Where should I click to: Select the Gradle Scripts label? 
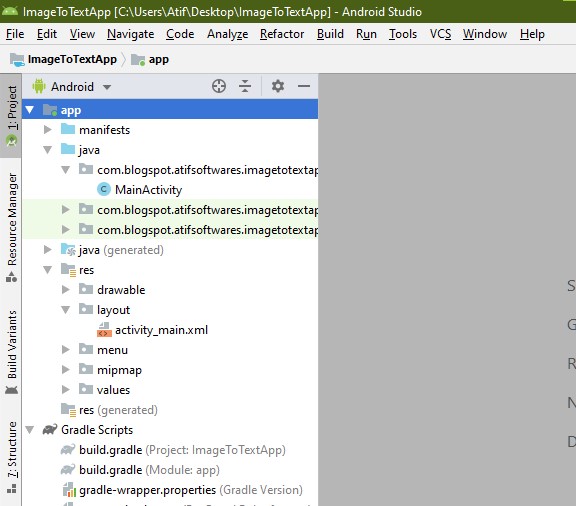pos(97,430)
